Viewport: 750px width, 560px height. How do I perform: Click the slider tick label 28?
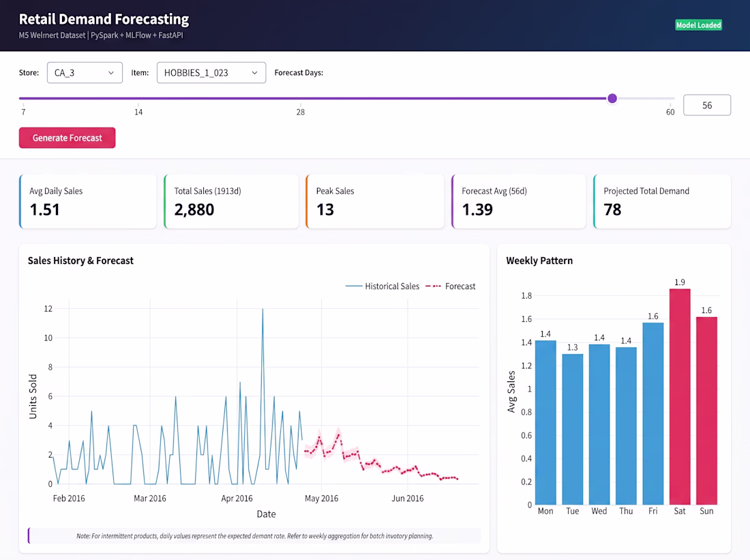click(301, 112)
